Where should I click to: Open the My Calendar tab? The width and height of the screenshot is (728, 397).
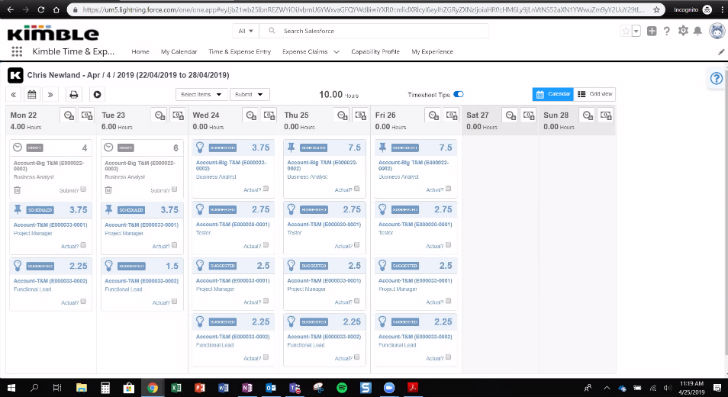pyautogui.click(x=179, y=52)
